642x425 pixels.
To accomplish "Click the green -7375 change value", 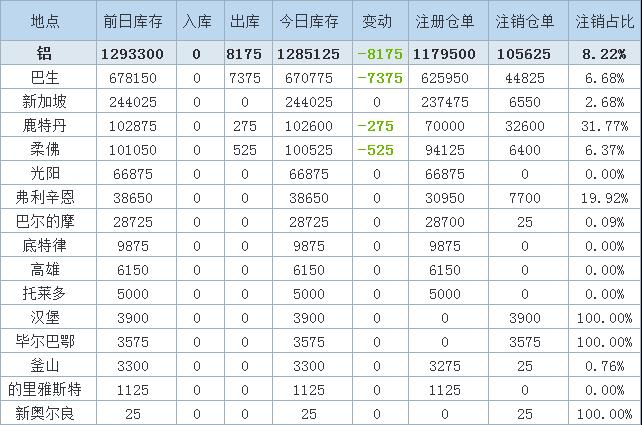I will [x=376, y=78].
